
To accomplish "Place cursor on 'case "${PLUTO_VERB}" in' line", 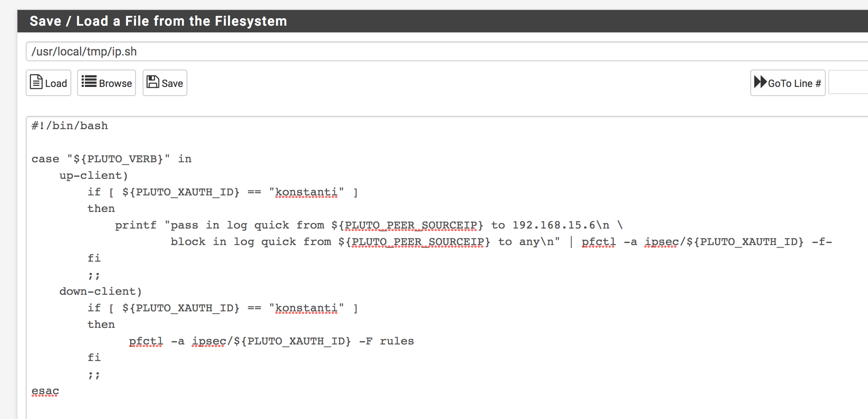I will coord(112,159).
